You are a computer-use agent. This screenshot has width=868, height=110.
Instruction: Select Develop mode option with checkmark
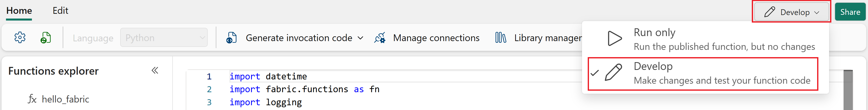pos(703,73)
